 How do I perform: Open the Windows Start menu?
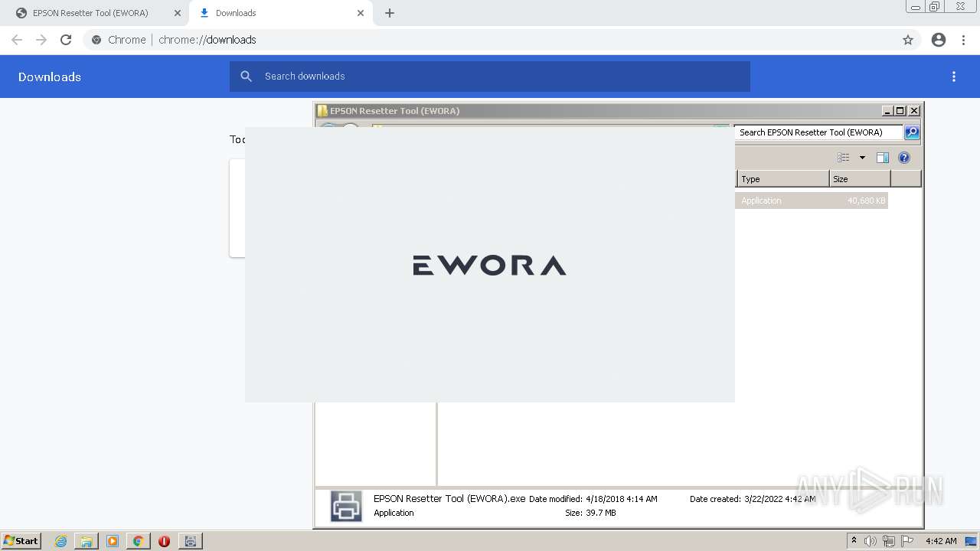tap(21, 541)
